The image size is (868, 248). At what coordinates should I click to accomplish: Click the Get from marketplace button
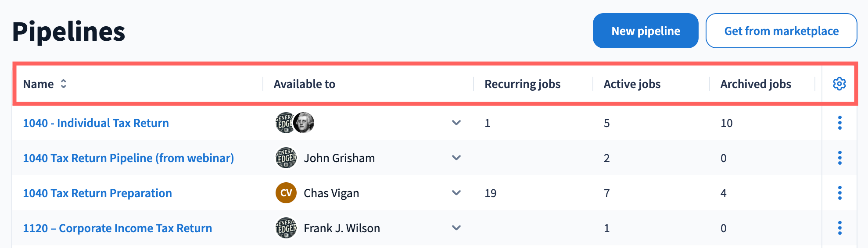(x=781, y=31)
